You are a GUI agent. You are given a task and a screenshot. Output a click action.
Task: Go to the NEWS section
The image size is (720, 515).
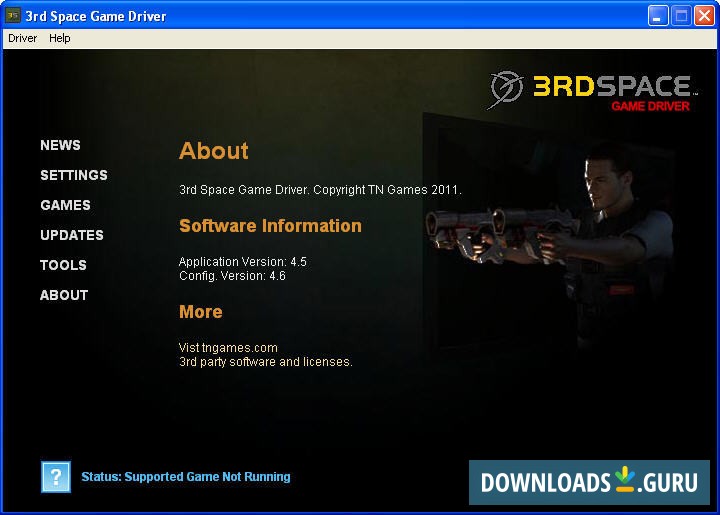pyautogui.click(x=60, y=145)
